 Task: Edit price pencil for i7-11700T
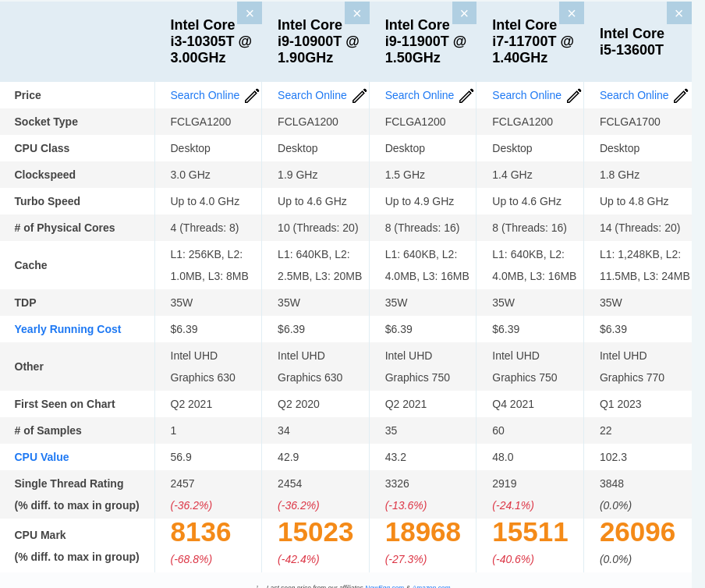[574, 96]
